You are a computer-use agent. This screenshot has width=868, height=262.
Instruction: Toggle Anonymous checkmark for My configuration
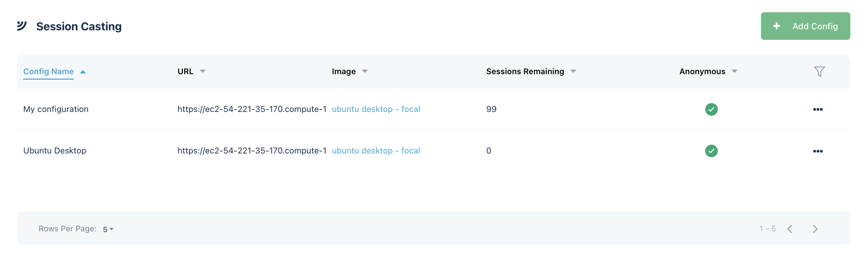(711, 109)
